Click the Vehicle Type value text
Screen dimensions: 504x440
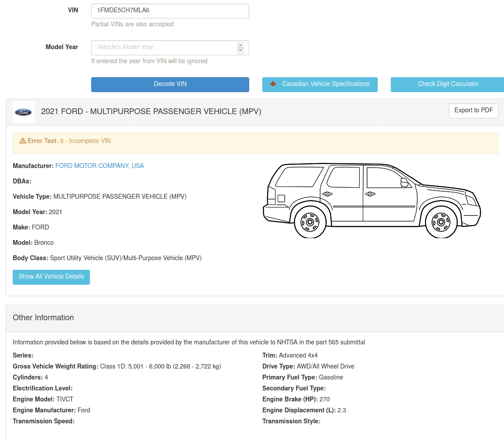coord(120,197)
